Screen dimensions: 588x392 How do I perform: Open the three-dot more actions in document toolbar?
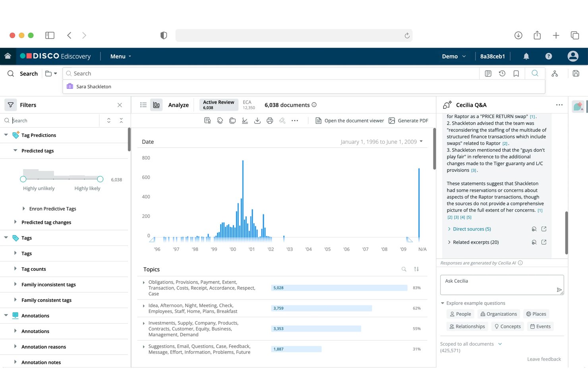[x=295, y=121]
